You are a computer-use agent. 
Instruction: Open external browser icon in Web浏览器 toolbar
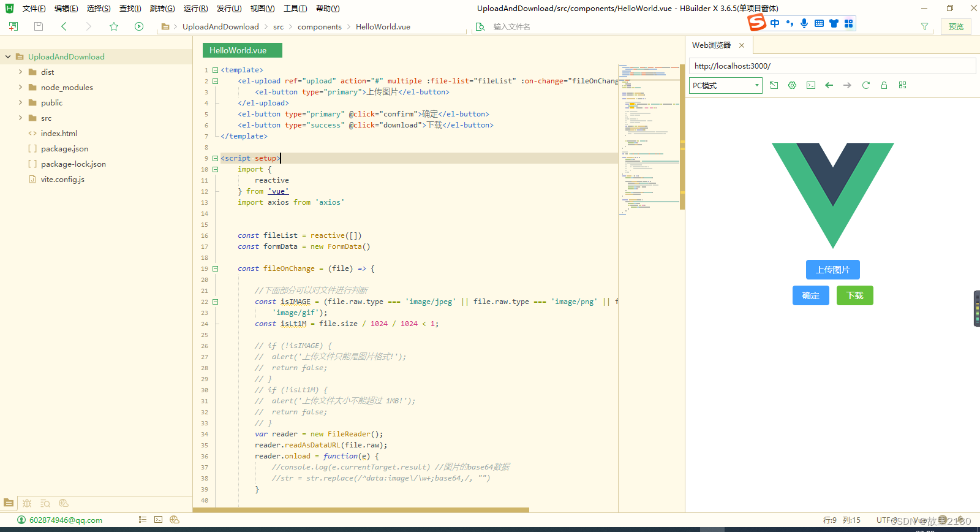774,85
